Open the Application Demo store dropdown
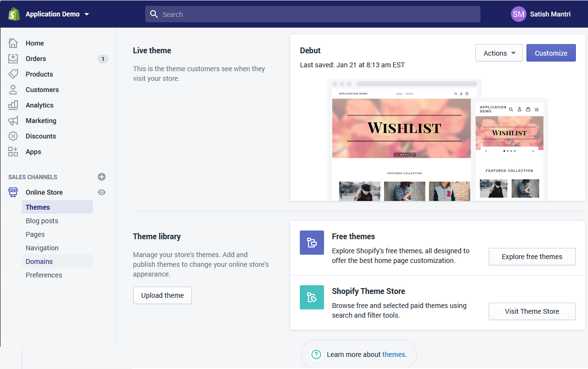This screenshot has height=369, width=588. 57,14
